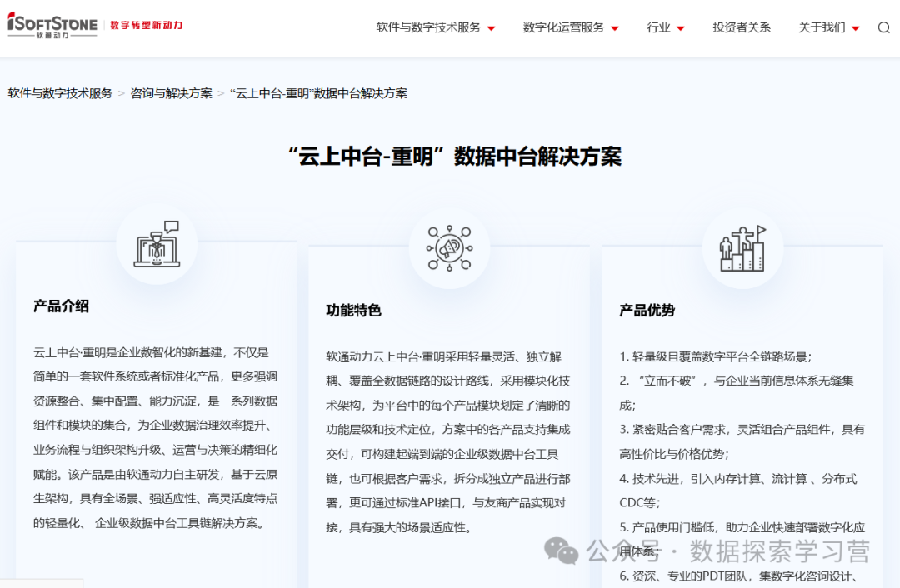Viewport: 900px width, 588px height.
Task: Select the 产品优势 card heading
Action: [647, 310]
